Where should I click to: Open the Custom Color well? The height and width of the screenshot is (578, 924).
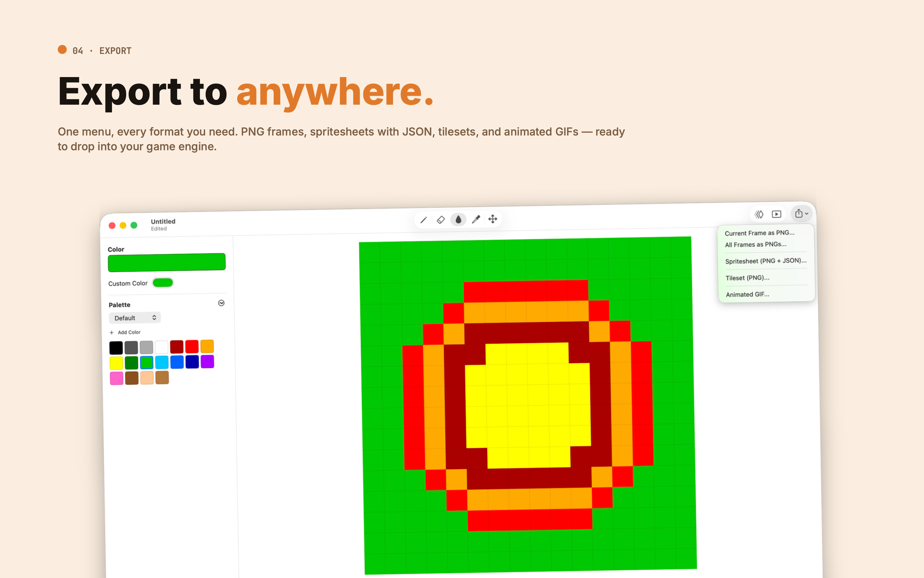(x=163, y=283)
